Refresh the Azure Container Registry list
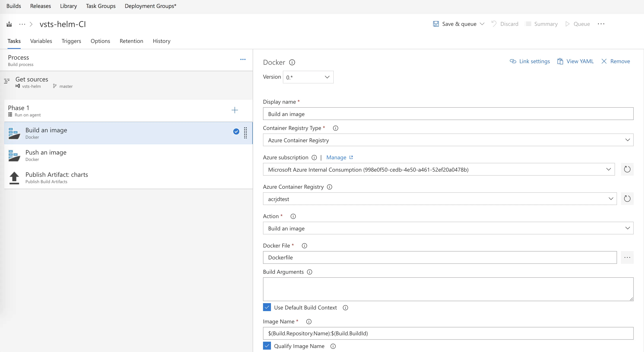The height and width of the screenshot is (352, 644). pyautogui.click(x=627, y=199)
